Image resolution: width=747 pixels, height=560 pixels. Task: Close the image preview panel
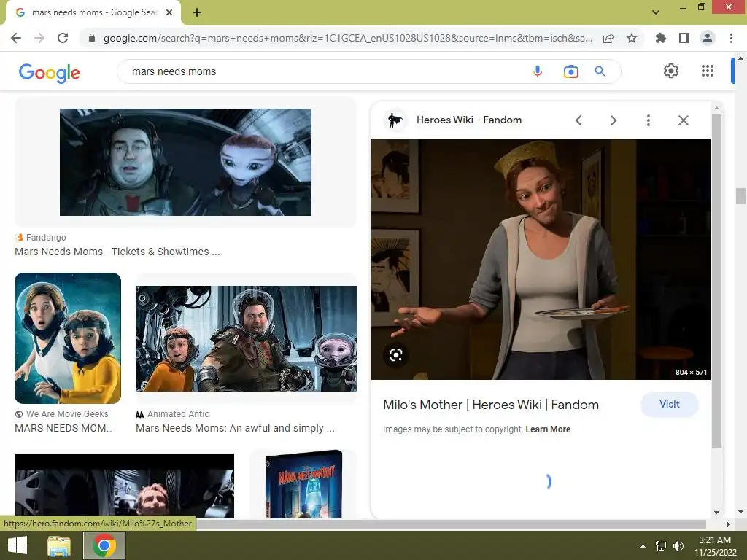[683, 120]
